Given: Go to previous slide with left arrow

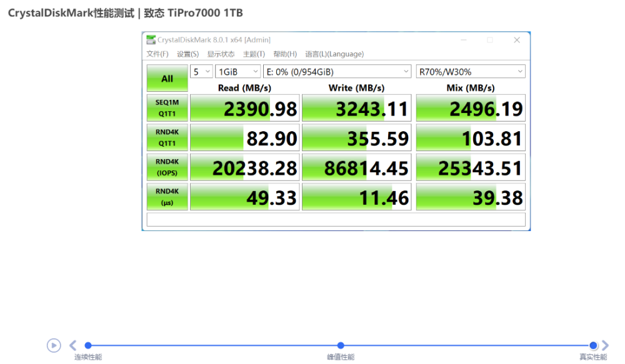Looking at the screenshot, I should click(72, 345).
